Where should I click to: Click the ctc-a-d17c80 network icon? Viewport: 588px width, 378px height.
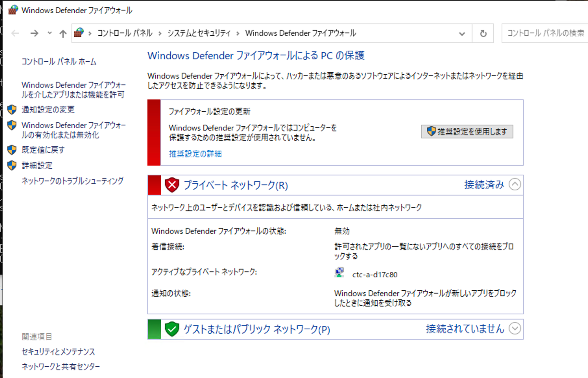[339, 272]
